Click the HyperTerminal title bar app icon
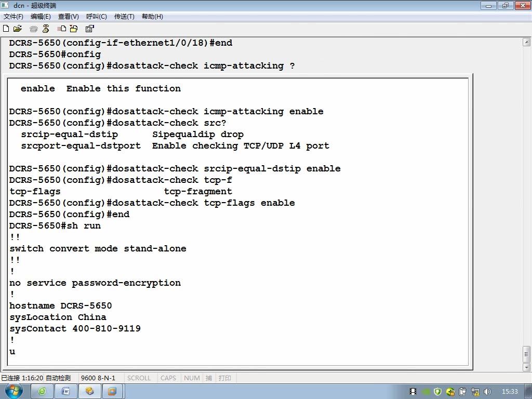Viewport: 532px width, 399px height. click(x=5, y=5)
